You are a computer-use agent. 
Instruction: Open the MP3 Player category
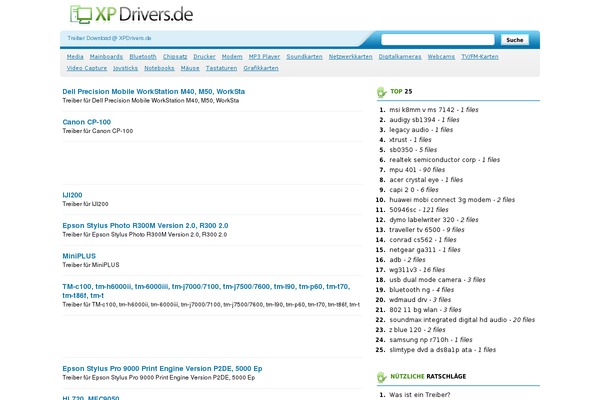click(x=264, y=57)
